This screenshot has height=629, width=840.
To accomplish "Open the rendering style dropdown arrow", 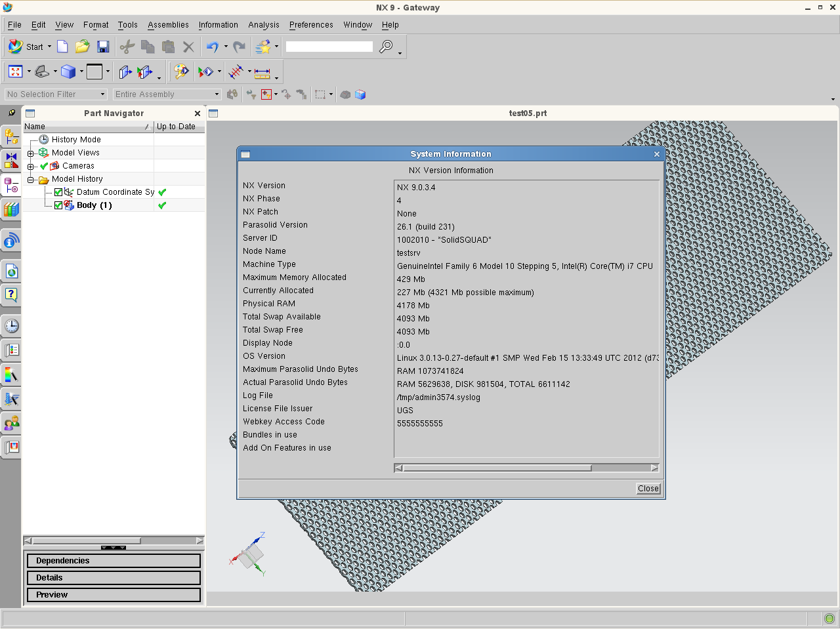I will 81,71.
